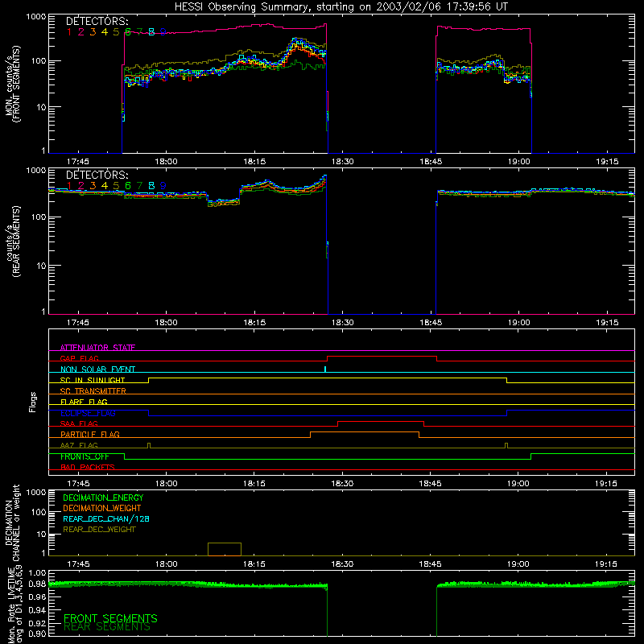Click the DECIMATION_ENERGY legend entry
This screenshot has height=644, width=644.
(x=103, y=497)
